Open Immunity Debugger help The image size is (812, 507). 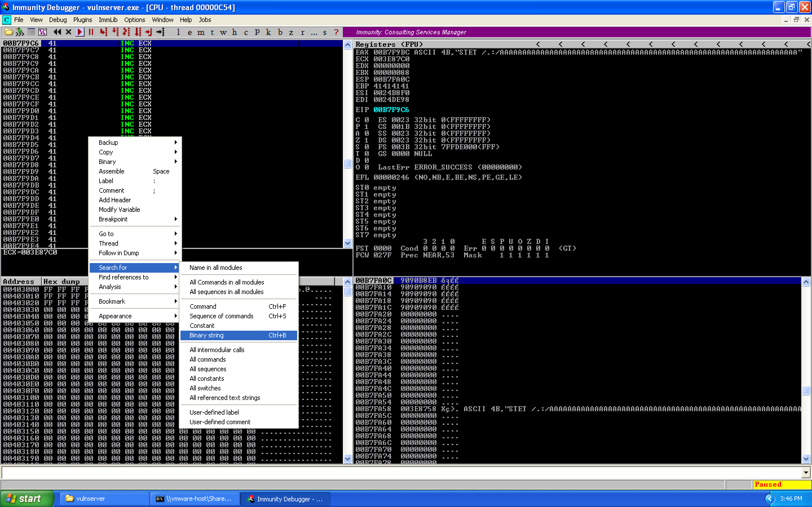[x=337, y=32]
